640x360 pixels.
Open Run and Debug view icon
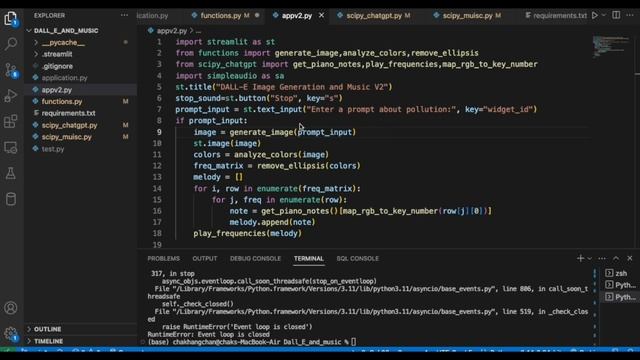(11, 96)
